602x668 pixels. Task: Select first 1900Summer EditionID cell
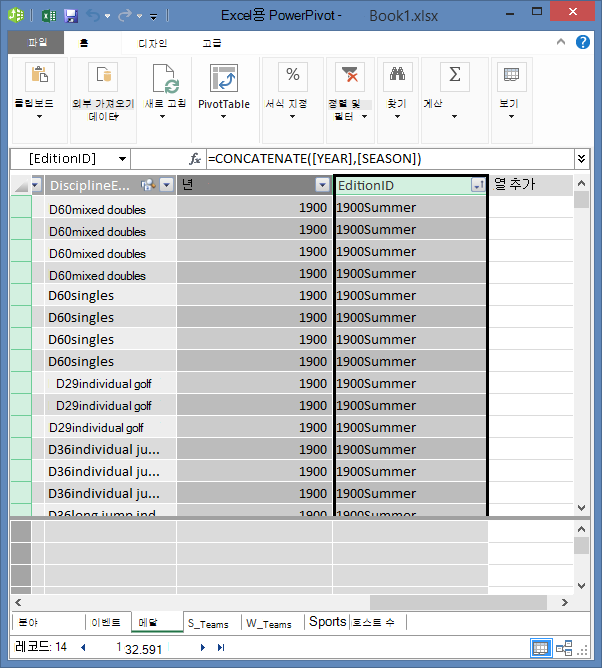click(411, 207)
